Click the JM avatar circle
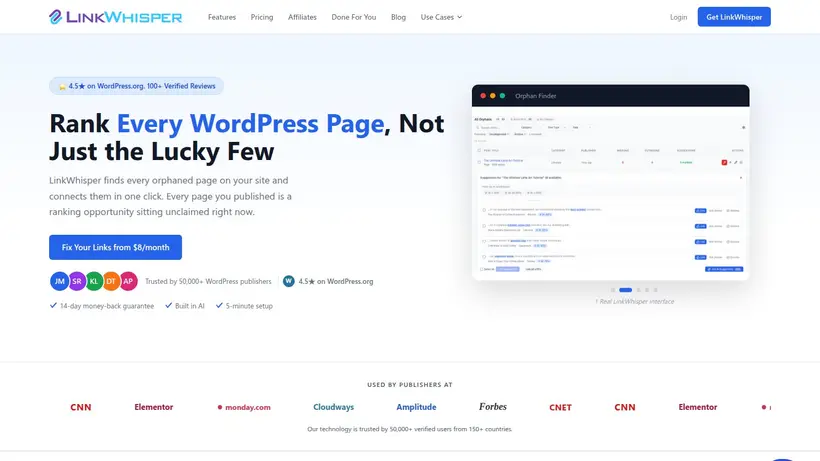This screenshot has height=461, width=820. click(60, 281)
